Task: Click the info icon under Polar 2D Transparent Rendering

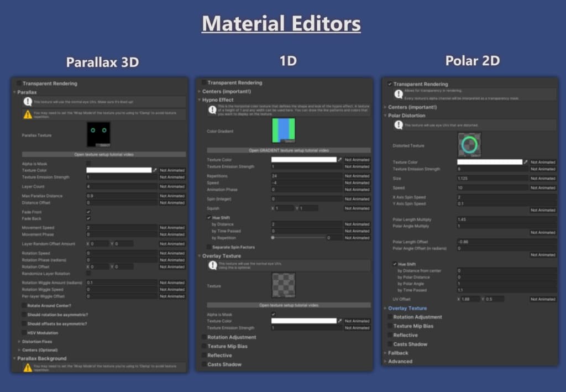Action: point(398,94)
